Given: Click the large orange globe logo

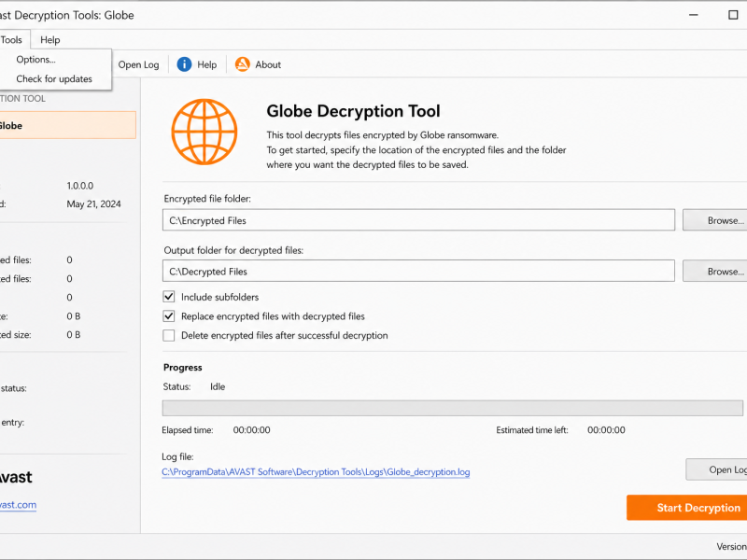Looking at the screenshot, I should [204, 132].
